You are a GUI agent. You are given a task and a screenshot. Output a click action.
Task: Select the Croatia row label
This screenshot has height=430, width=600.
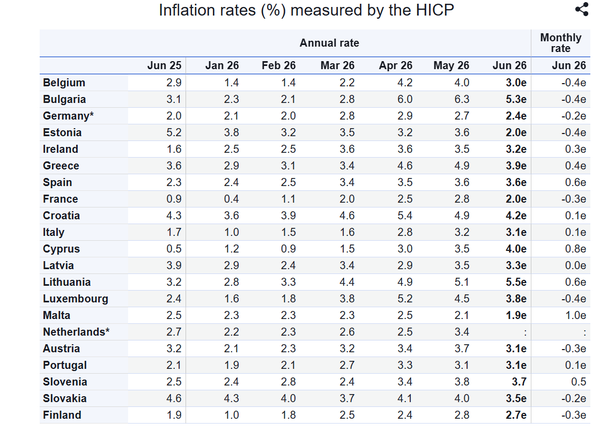pyautogui.click(x=61, y=216)
